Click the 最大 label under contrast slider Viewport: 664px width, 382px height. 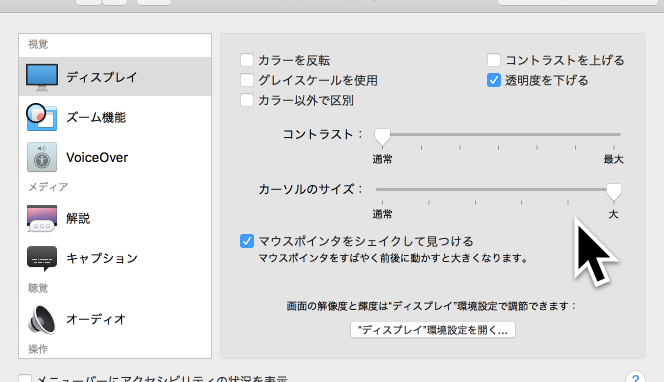click(x=613, y=159)
